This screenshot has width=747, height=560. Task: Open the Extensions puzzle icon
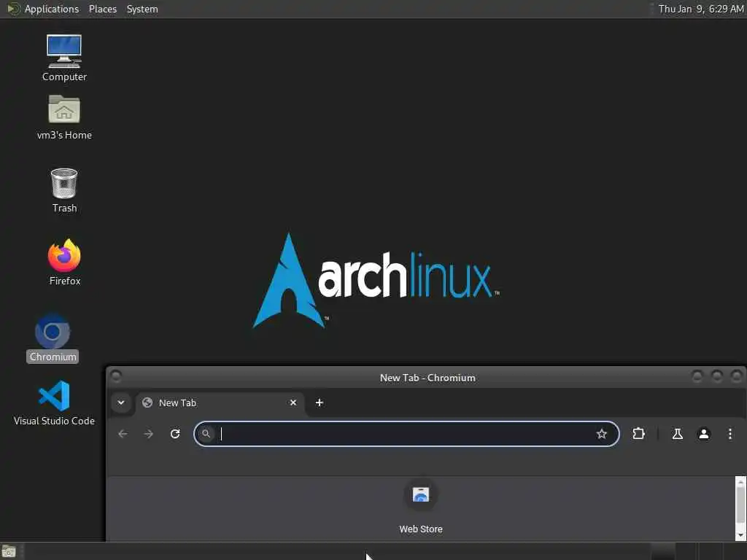pos(638,434)
